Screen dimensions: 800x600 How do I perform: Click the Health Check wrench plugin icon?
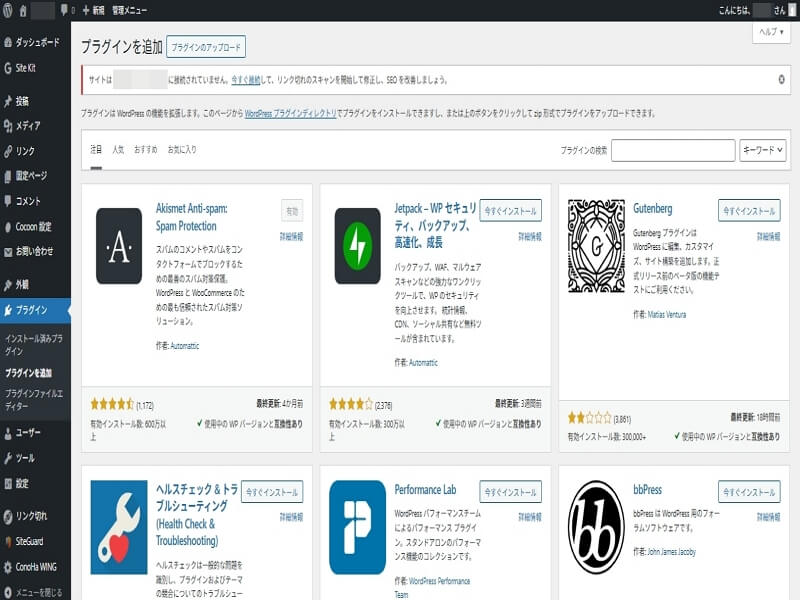coord(119,527)
